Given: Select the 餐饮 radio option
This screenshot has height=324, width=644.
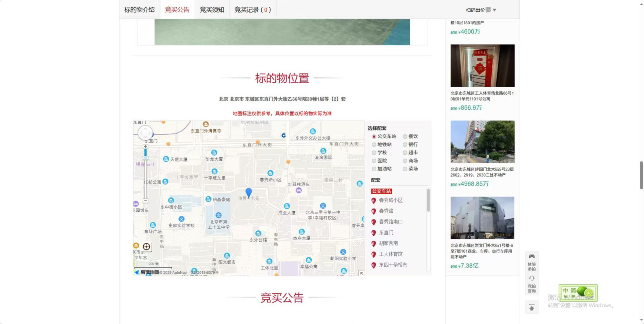Looking at the screenshot, I should (x=405, y=136).
